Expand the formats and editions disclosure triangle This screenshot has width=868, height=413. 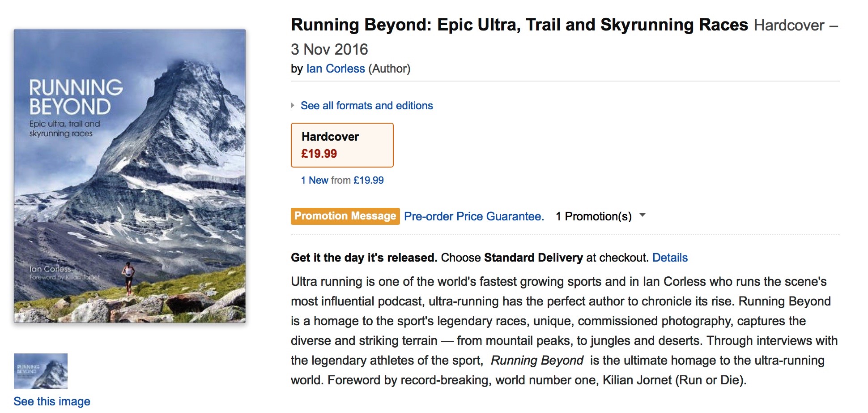[293, 106]
